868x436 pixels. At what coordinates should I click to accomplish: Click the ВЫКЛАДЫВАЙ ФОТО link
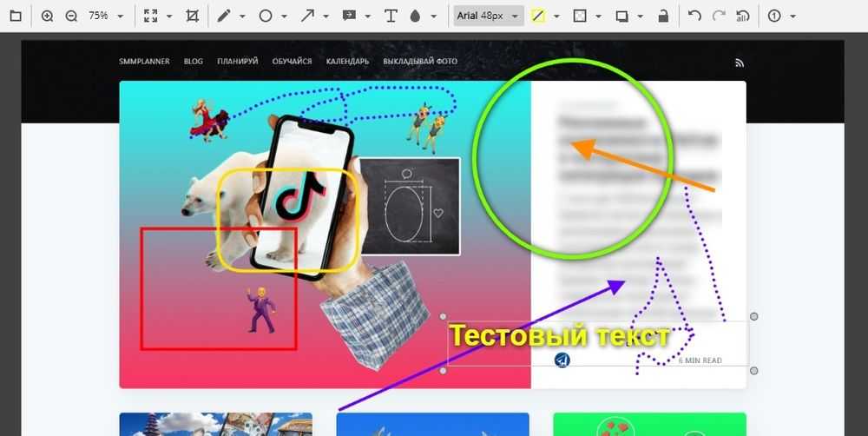[420, 62]
